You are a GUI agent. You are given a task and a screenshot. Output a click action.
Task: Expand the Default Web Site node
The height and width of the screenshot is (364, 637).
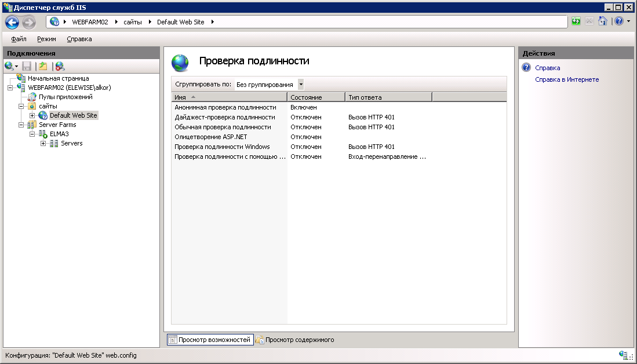click(x=32, y=115)
